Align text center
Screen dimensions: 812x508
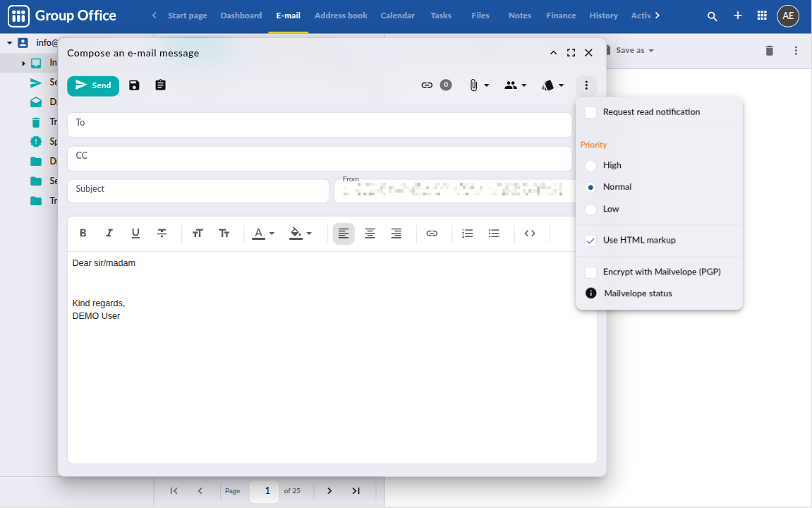click(x=370, y=234)
